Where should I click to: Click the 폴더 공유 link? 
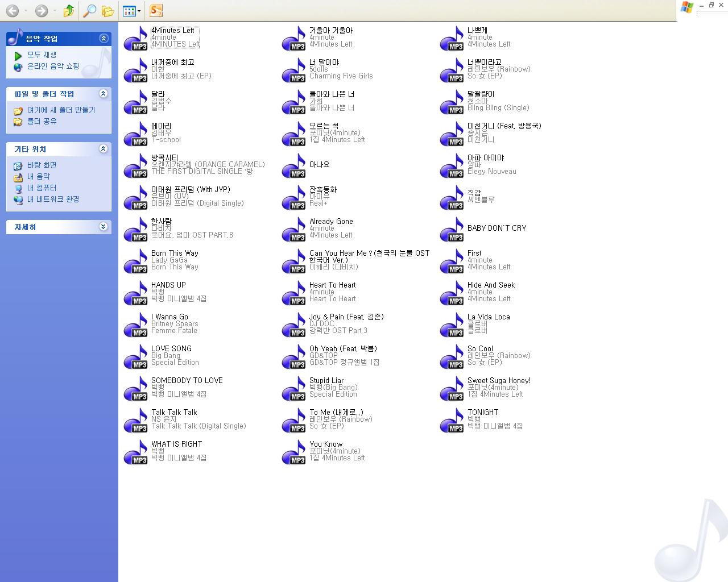tap(42, 122)
